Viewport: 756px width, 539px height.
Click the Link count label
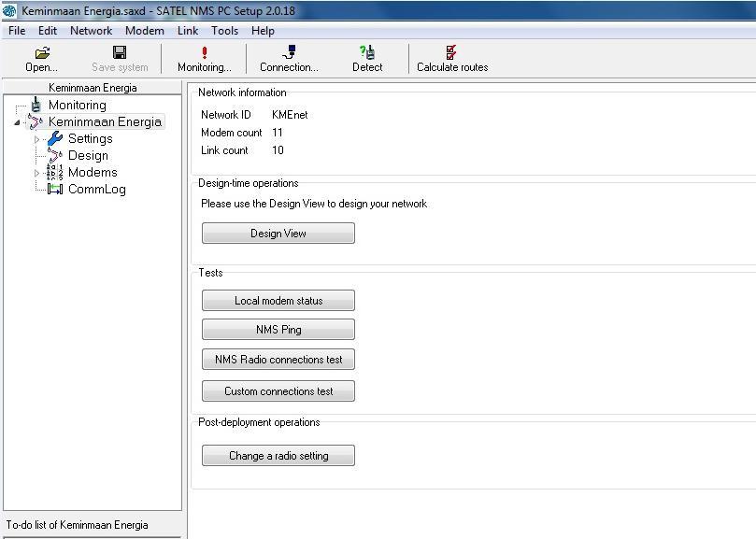[224, 150]
